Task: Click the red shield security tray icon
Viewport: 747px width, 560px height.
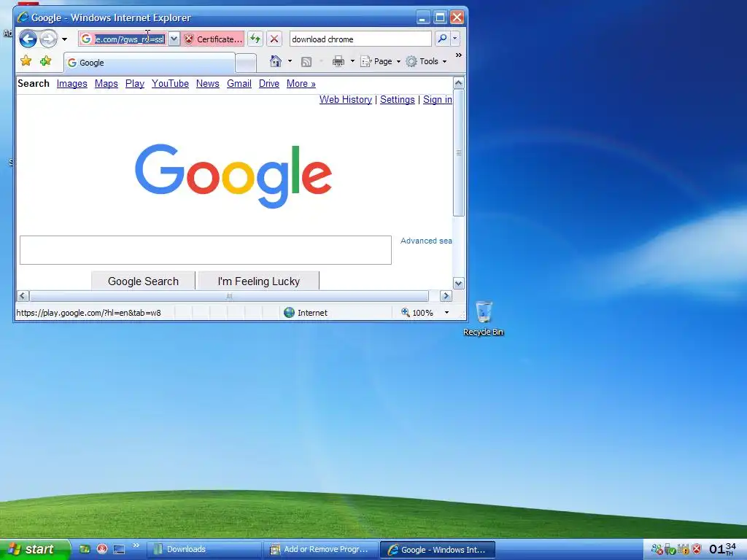Action: [697, 550]
